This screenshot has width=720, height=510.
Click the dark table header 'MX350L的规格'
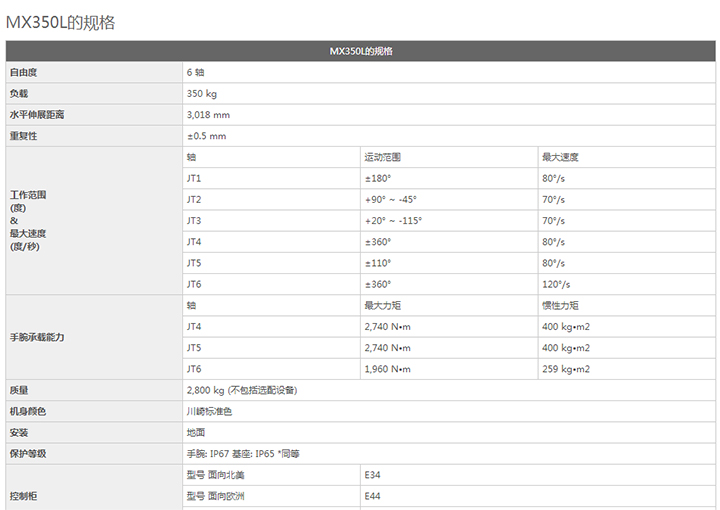tap(360, 51)
